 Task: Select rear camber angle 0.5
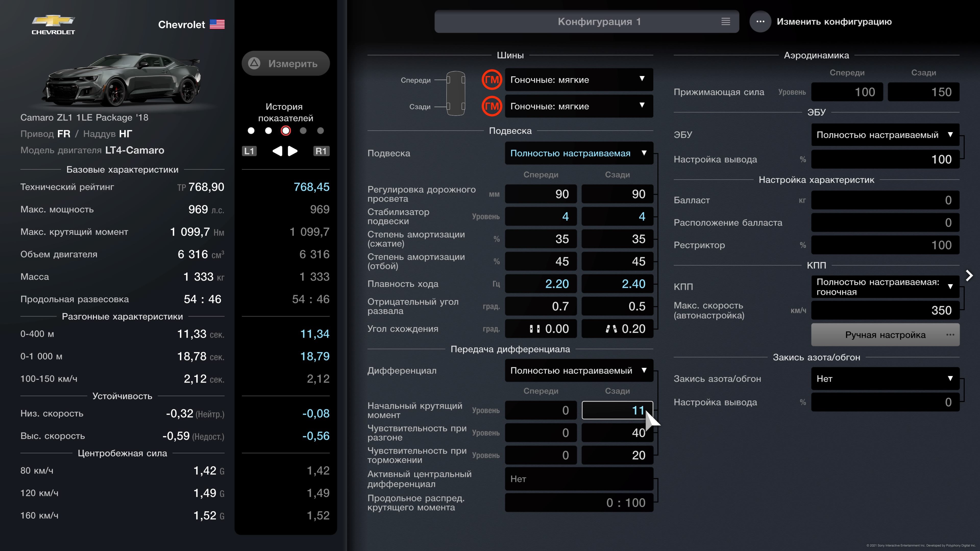[x=617, y=306]
